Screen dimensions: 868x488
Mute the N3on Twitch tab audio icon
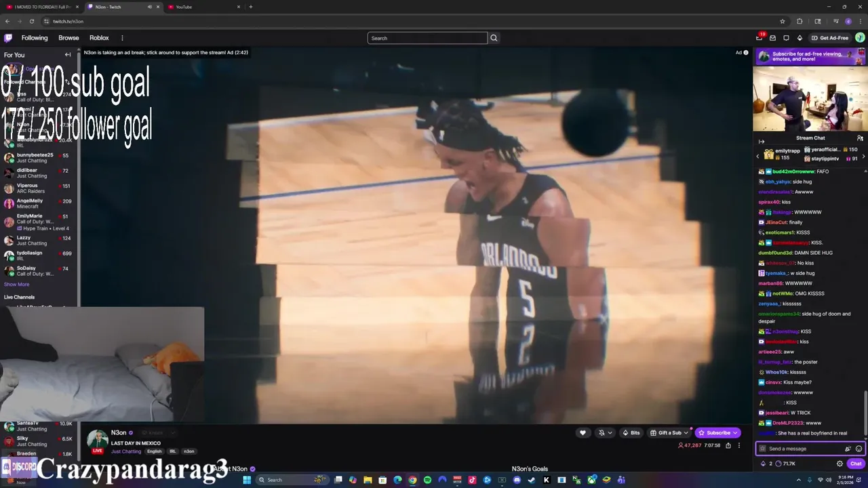click(149, 7)
